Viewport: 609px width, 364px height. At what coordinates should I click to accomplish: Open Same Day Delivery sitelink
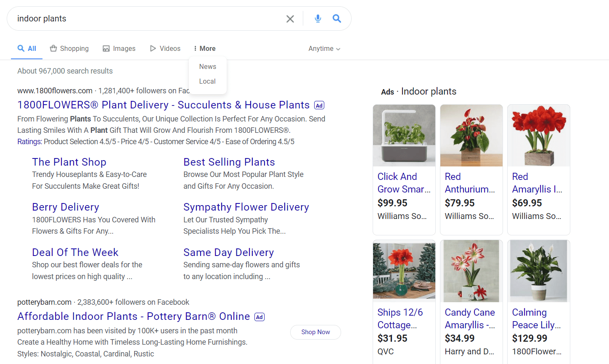[x=229, y=253]
